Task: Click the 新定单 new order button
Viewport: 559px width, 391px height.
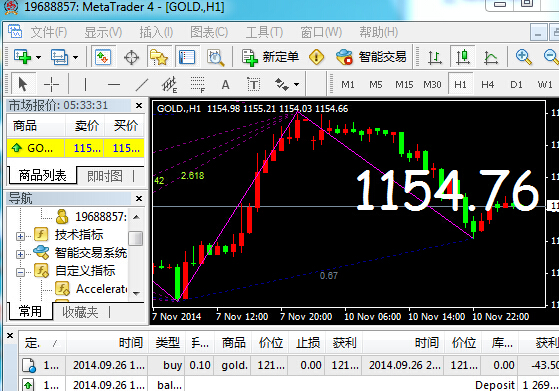Action: 271,57
